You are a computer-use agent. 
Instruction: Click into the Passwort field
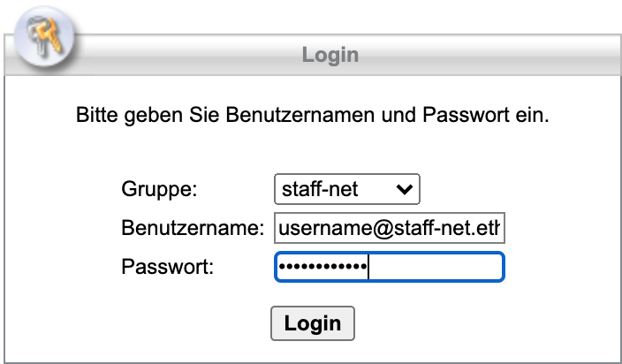[389, 267]
